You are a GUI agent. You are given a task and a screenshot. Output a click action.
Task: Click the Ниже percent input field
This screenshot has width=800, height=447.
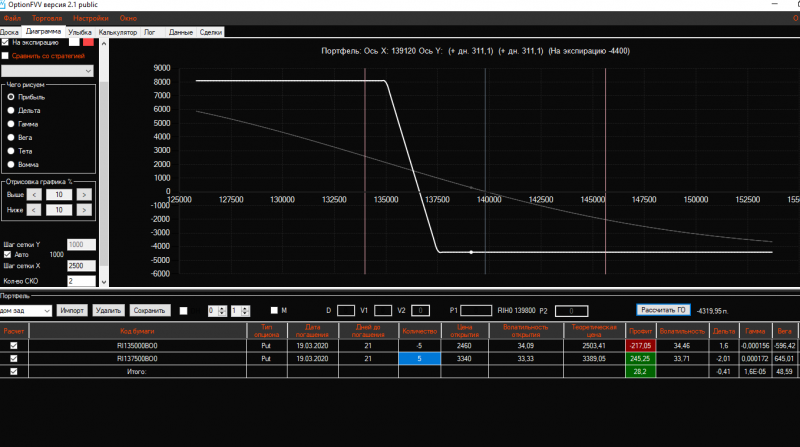(x=59, y=210)
